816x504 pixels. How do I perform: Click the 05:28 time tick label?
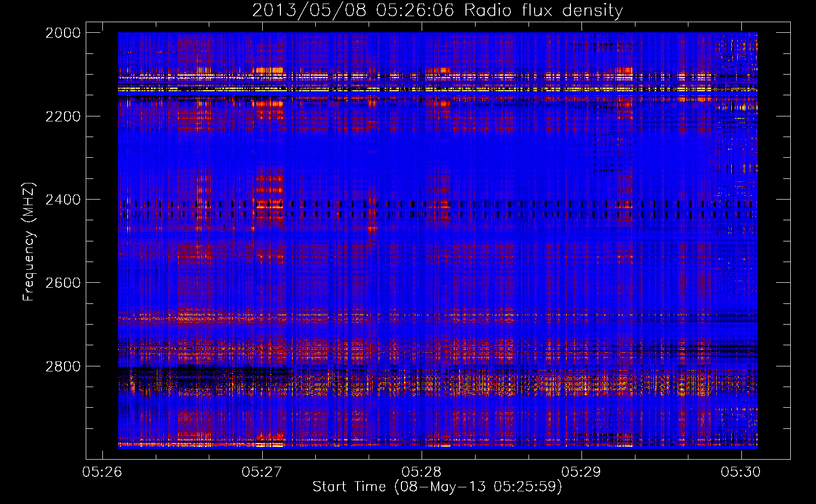coord(422,472)
